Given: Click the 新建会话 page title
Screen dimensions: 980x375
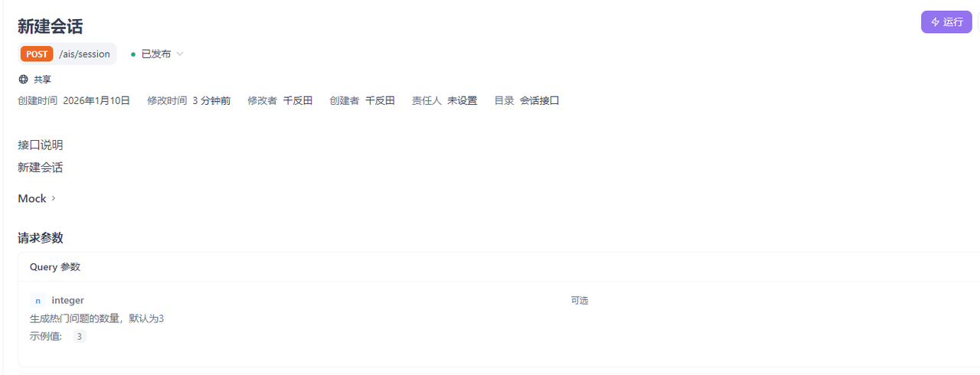Looking at the screenshot, I should [51, 26].
